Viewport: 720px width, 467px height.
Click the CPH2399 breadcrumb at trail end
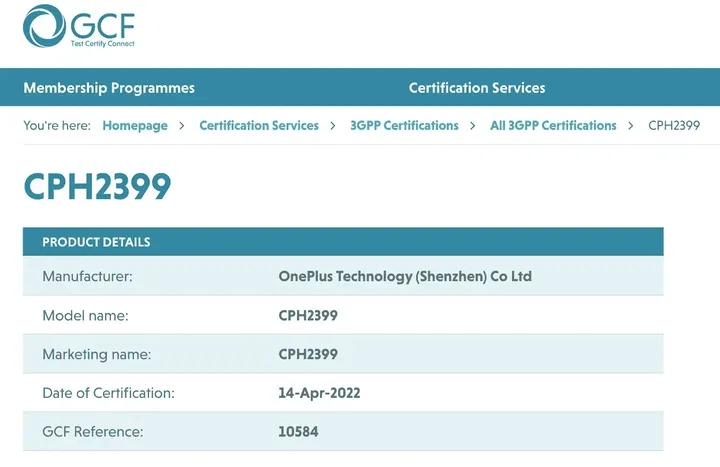click(x=674, y=126)
